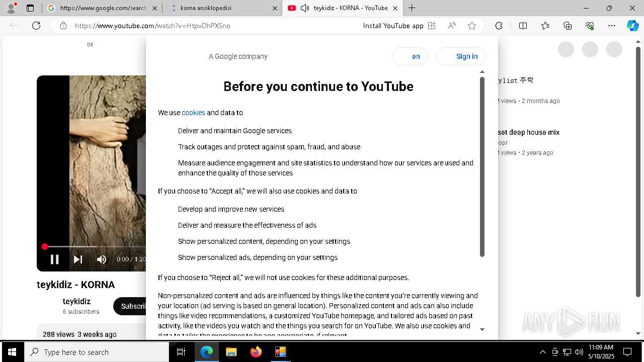Open File Explorer from taskbar
644x362 pixels.
(x=231, y=352)
